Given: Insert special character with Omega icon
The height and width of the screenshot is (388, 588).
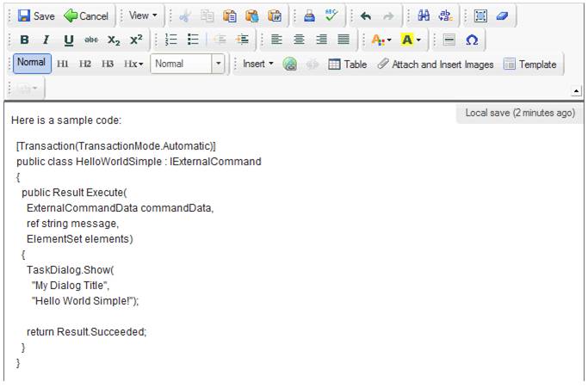Looking at the screenshot, I should point(472,40).
